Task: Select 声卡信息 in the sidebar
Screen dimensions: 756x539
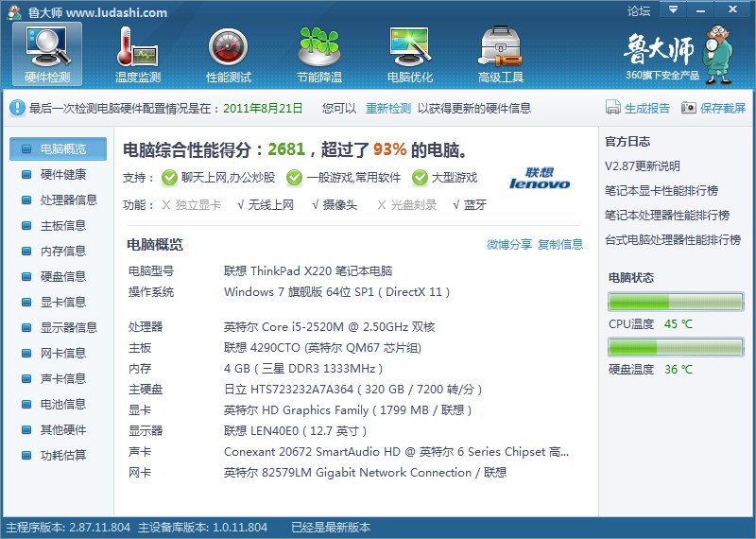Action: click(x=58, y=379)
